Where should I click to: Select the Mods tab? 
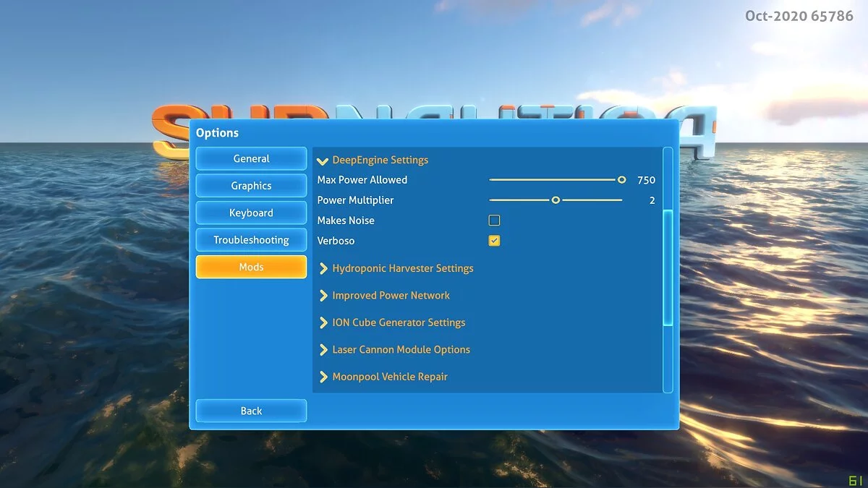point(251,267)
